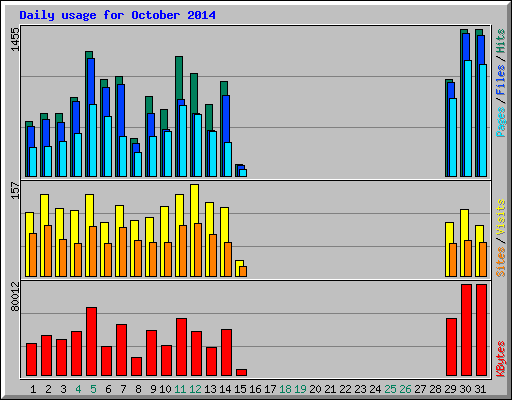
Task: Click day 13 label on the x-axis
Action: pos(210,389)
